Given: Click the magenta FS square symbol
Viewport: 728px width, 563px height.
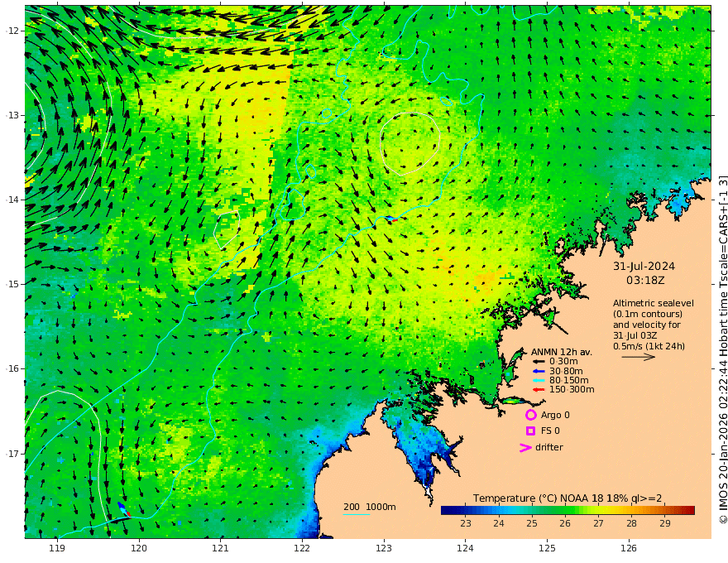Looking at the screenshot, I should pyautogui.click(x=530, y=431).
